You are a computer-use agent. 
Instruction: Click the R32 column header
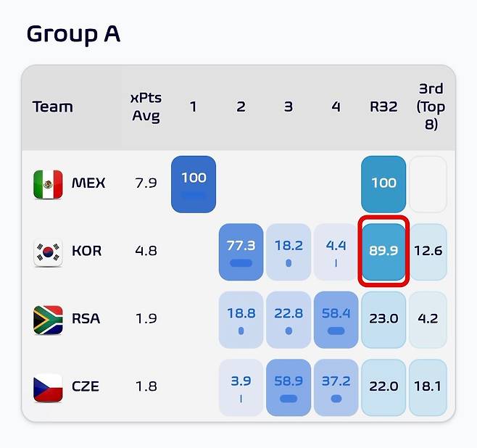pyautogui.click(x=383, y=107)
